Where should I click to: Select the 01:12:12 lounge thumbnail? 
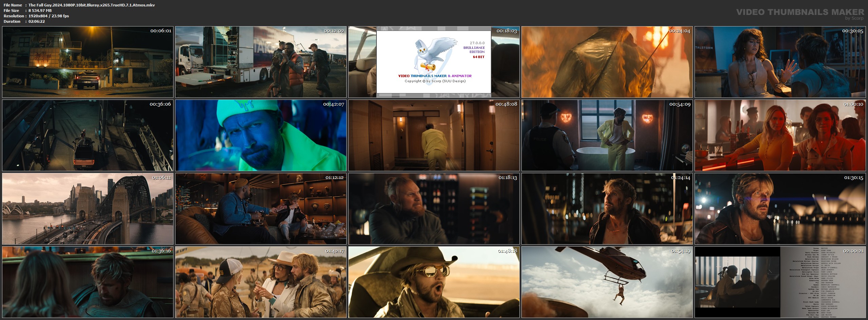point(261,209)
